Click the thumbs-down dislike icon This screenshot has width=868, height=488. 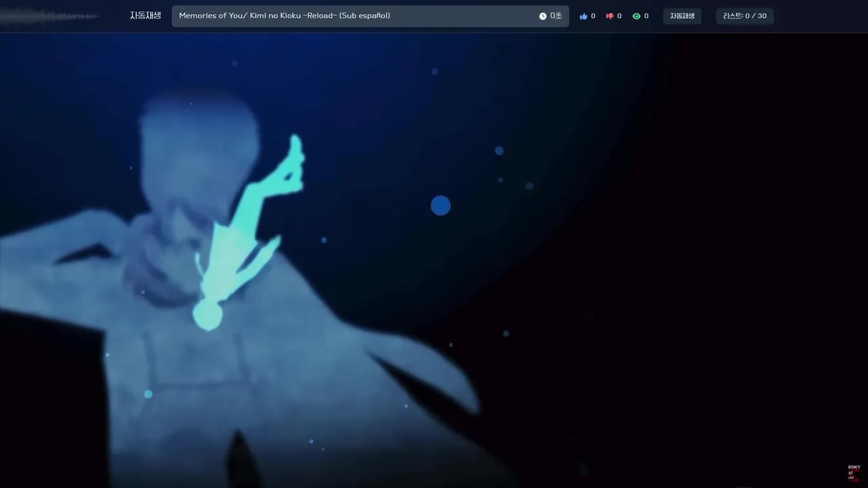point(610,16)
